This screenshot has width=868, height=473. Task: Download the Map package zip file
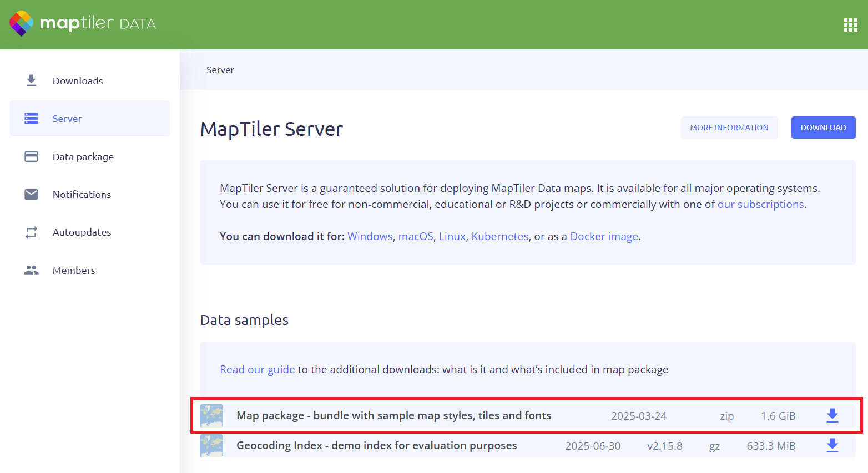832,415
